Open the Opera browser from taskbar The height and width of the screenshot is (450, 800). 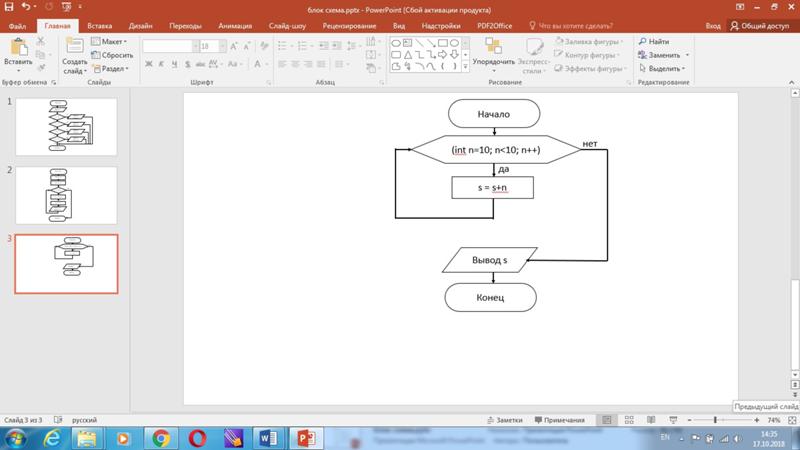(198, 438)
